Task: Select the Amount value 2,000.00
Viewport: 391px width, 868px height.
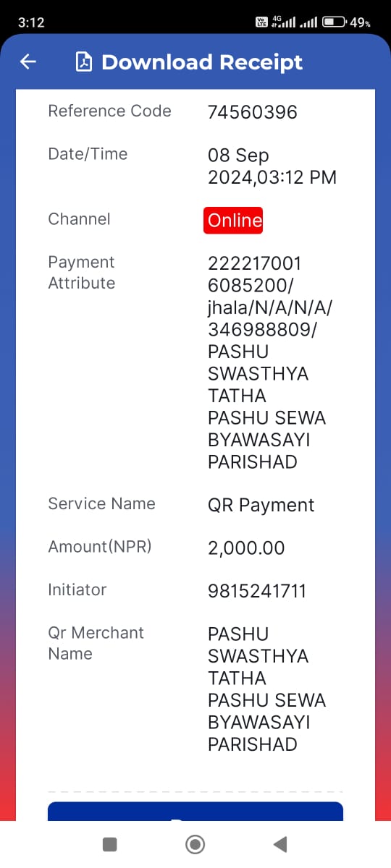Action: coord(246,548)
